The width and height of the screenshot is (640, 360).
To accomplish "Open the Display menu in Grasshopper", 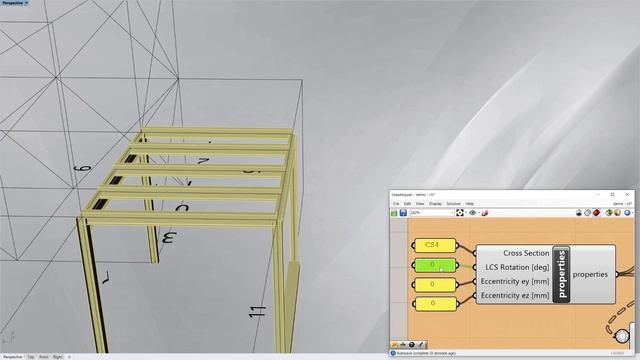I will coord(435,204).
